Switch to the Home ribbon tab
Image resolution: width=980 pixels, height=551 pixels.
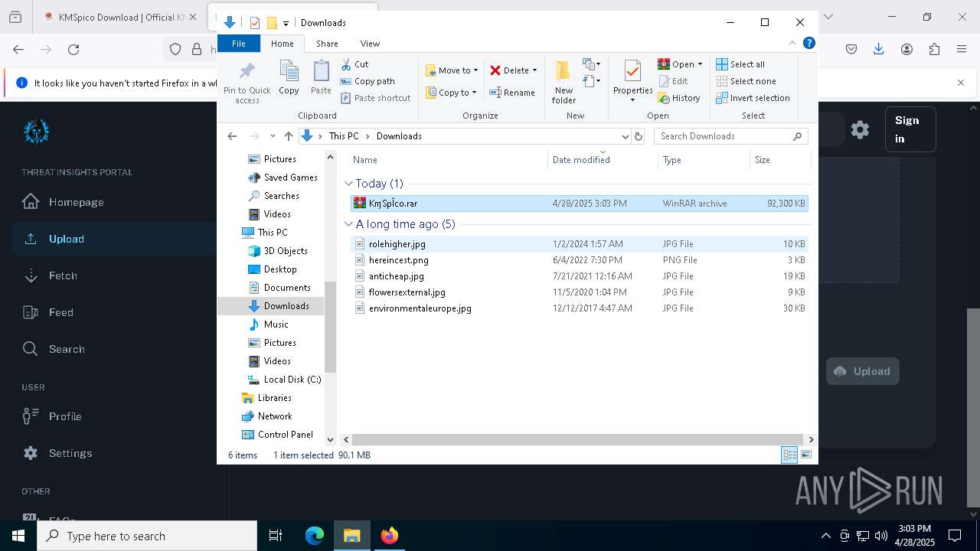point(282,44)
